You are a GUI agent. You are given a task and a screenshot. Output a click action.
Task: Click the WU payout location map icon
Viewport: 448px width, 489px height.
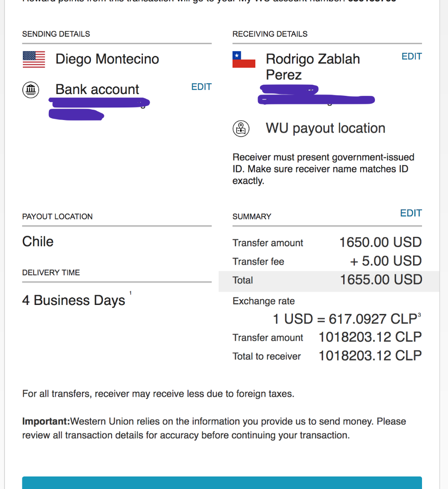tap(241, 129)
